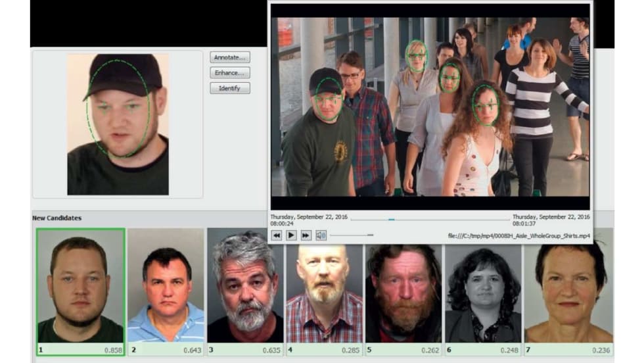Click the Enhance... button
The image size is (644, 363).
[x=230, y=73]
